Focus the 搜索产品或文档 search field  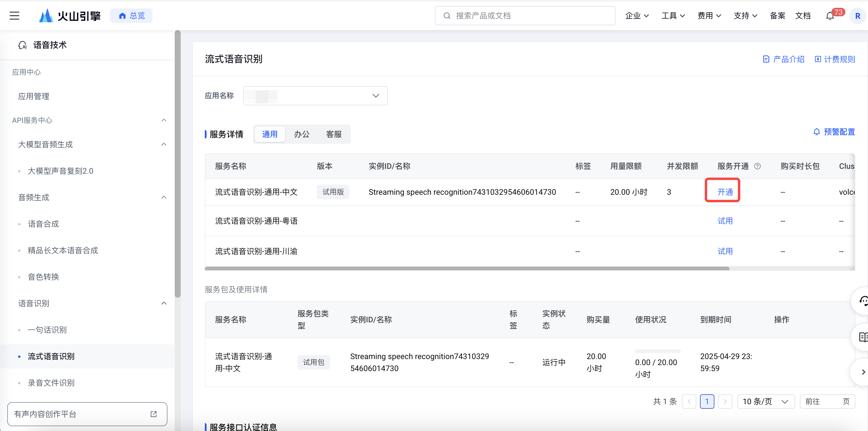coord(525,15)
